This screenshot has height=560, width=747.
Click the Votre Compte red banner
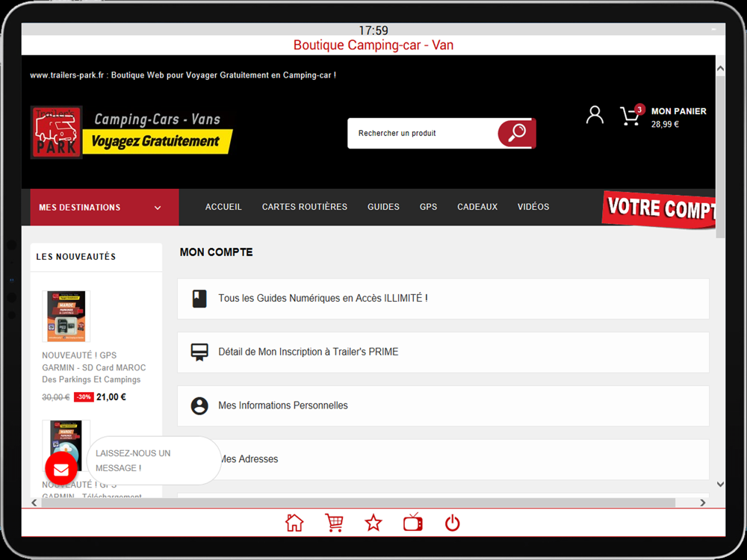(660, 210)
